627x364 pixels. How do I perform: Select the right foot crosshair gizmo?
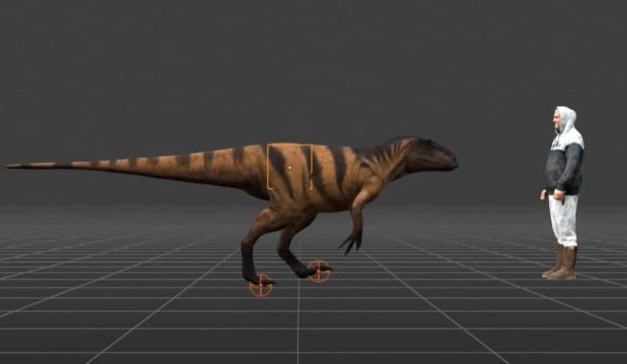coord(319,272)
